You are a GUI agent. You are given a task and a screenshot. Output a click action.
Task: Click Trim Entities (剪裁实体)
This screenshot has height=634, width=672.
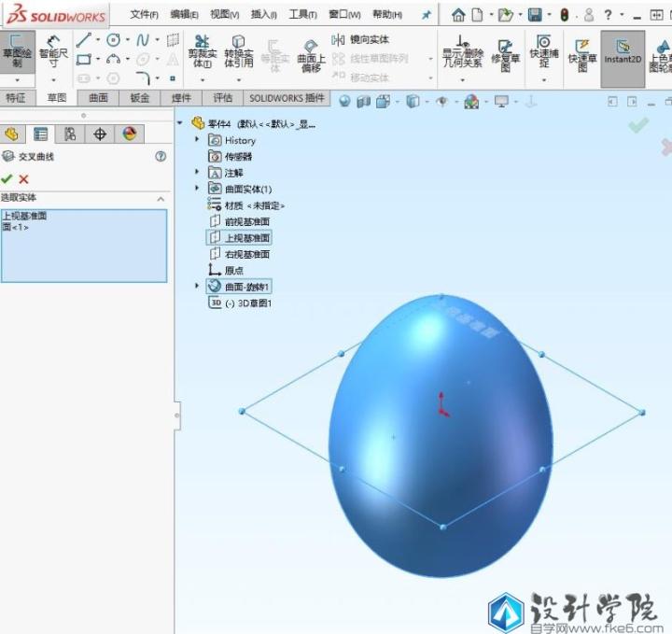(203, 52)
